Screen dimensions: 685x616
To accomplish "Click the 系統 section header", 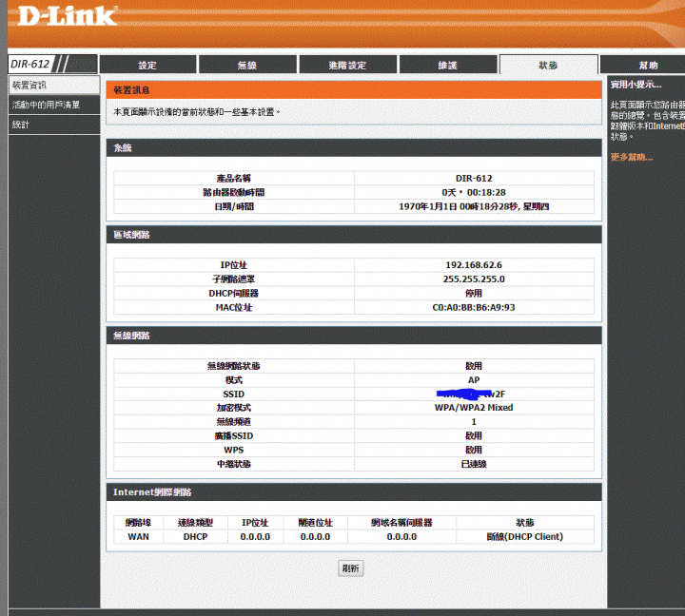I will pyautogui.click(x=354, y=148).
